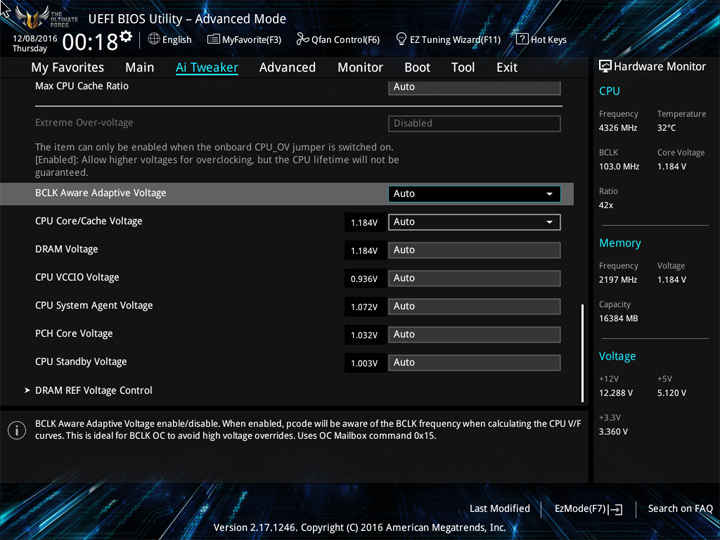The height and width of the screenshot is (540, 720).
Task: Click the settings gear next to the clock
Action: click(126, 36)
